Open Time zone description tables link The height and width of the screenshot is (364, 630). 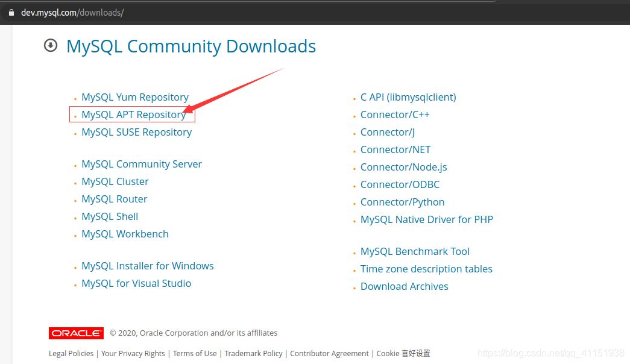point(426,269)
